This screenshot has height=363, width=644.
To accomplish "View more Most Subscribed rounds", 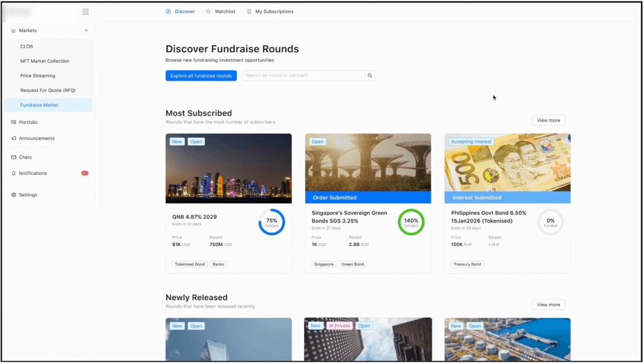I will [548, 120].
